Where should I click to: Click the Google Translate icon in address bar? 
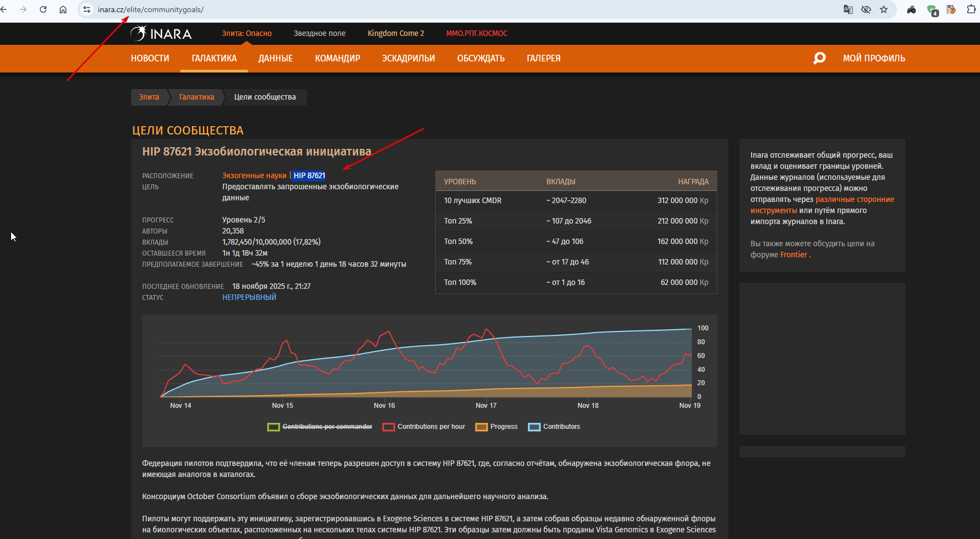848,9
